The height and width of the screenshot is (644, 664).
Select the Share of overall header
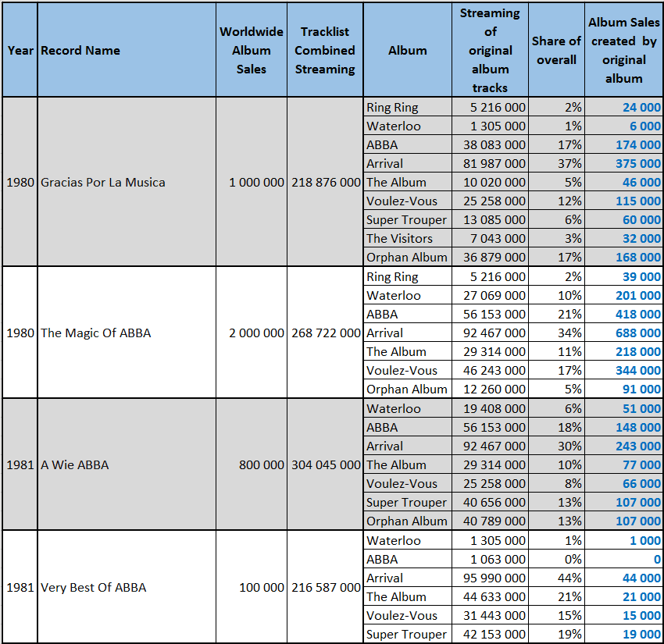556,51
